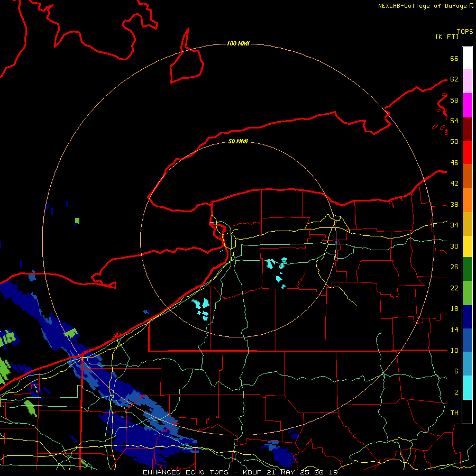The width and height of the screenshot is (476, 476).
Task: Select the gold legend swatch
Action: click(x=467, y=224)
